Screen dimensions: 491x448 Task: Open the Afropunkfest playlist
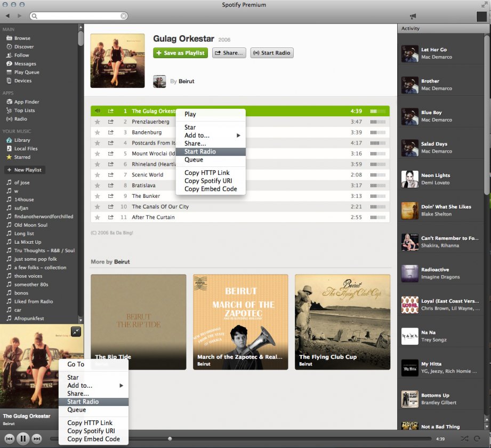tap(29, 318)
